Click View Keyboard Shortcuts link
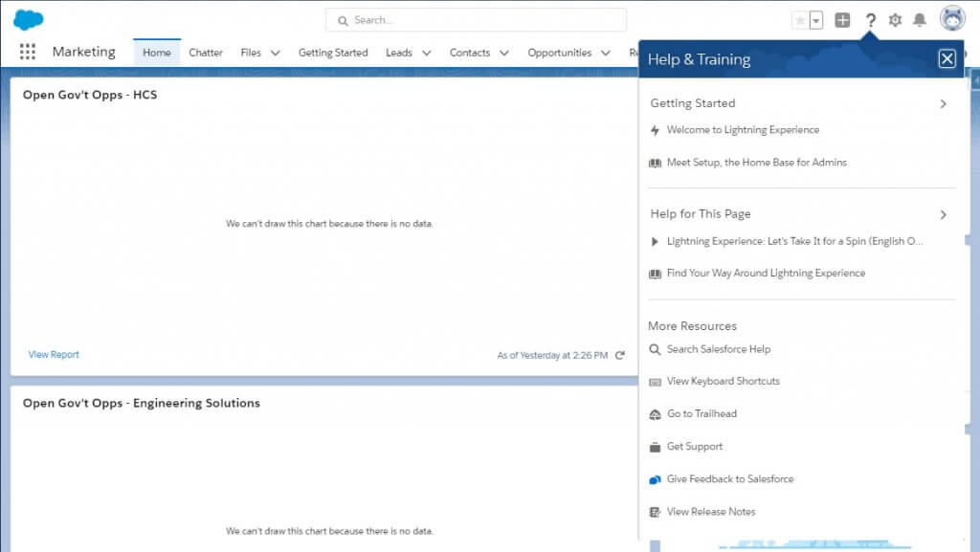The width and height of the screenshot is (980, 552). point(724,381)
